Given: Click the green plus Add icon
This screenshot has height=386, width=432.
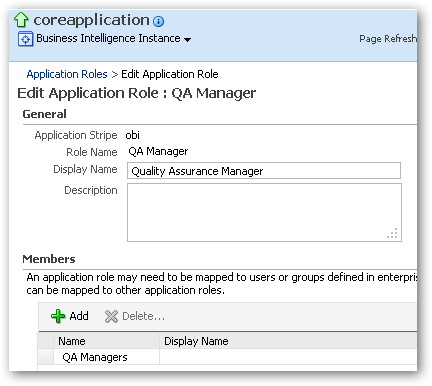Looking at the screenshot, I should coord(58,316).
